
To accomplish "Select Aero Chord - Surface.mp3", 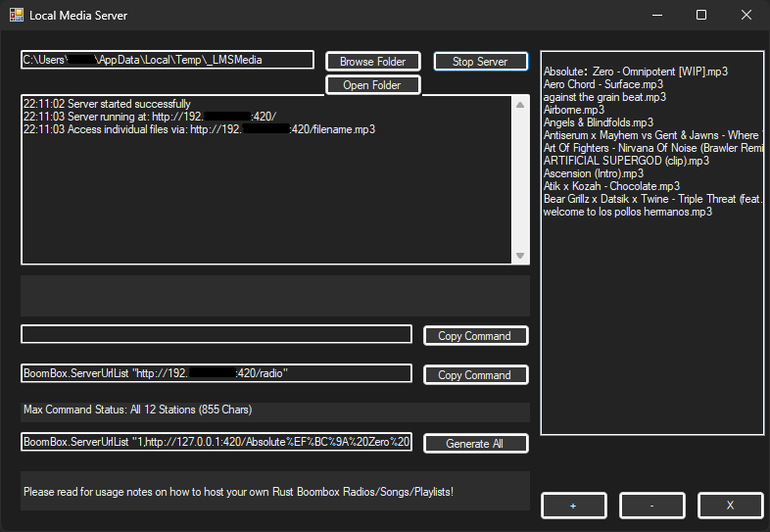I will click(x=603, y=84).
